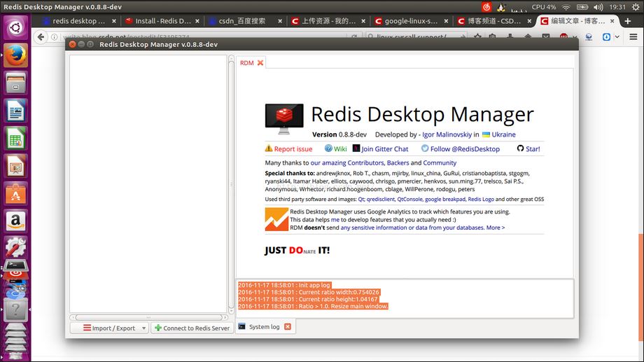
Task: Click the NetEase music tray icon
Action: pos(486,7)
